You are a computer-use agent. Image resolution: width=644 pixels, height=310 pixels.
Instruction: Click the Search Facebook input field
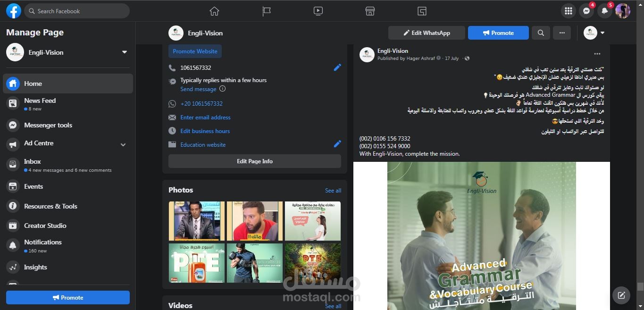77,11
